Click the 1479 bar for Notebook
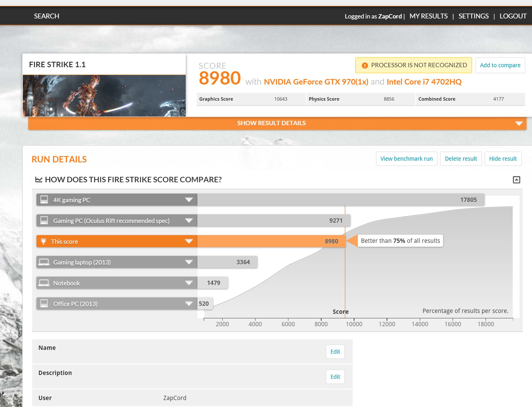Viewport: 532px width, 407px height. 213,283
